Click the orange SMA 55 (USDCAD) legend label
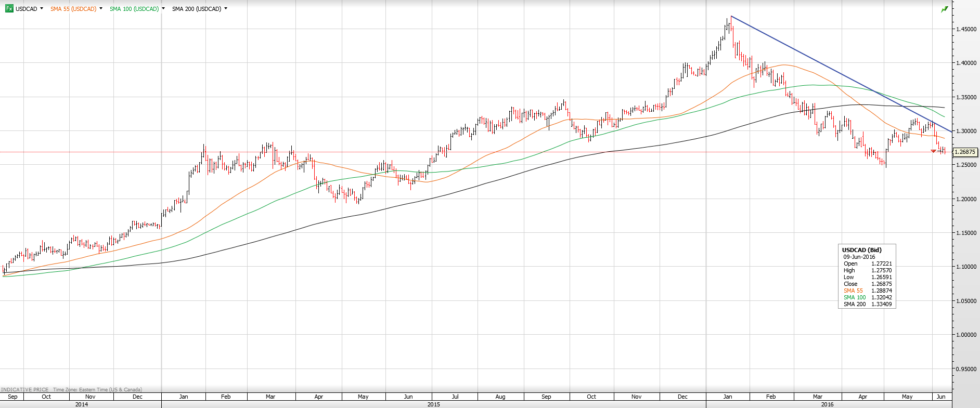 coord(73,9)
